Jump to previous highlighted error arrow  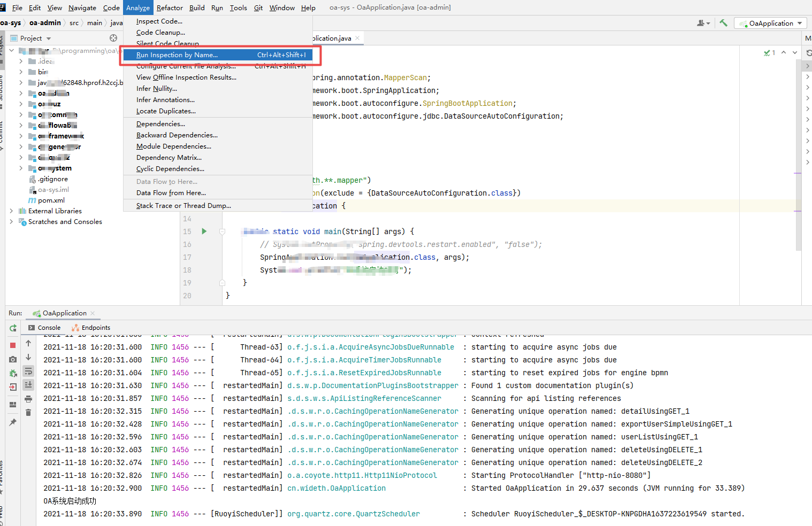784,52
